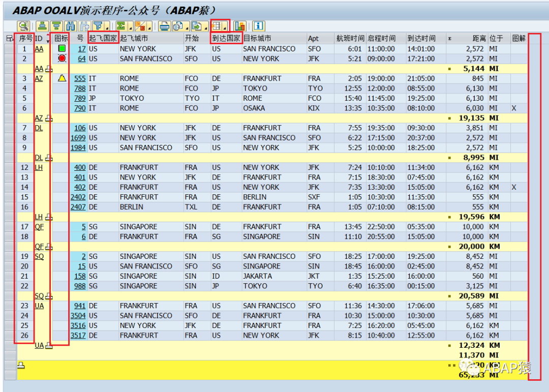The image size is (549, 392).
Task: Click the 18:45 flight time cell
Action: click(350, 266)
